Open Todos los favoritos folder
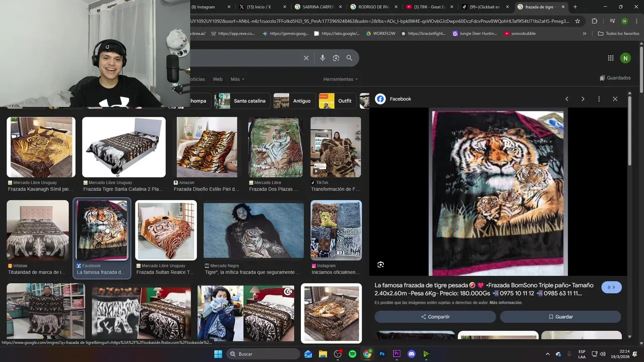Viewport: 644px width, 362px height. click(x=618, y=34)
